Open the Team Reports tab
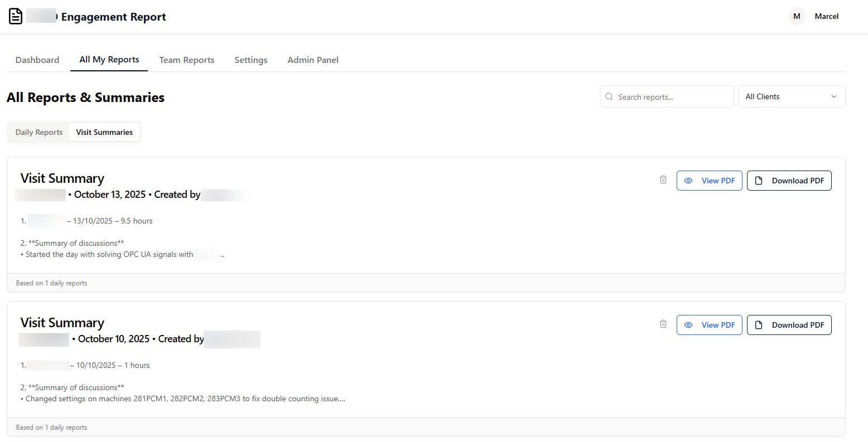 click(x=187, y=60)
